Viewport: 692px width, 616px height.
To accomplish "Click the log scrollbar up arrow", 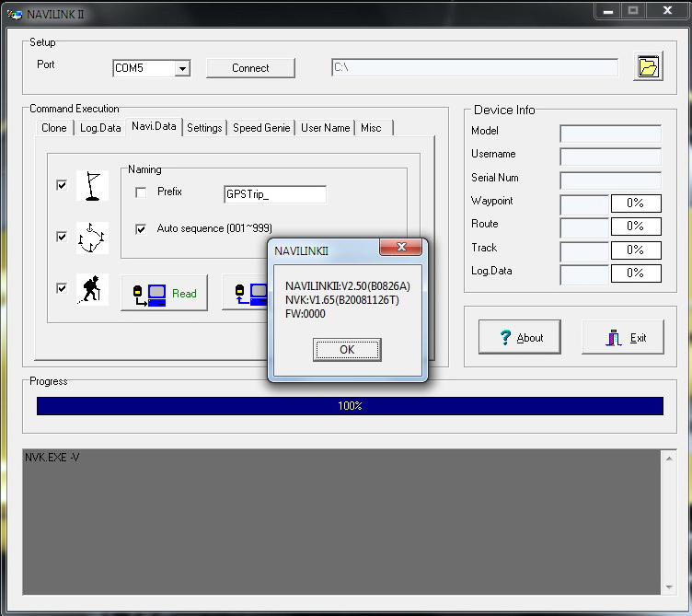I will click(x=669, y=459).
